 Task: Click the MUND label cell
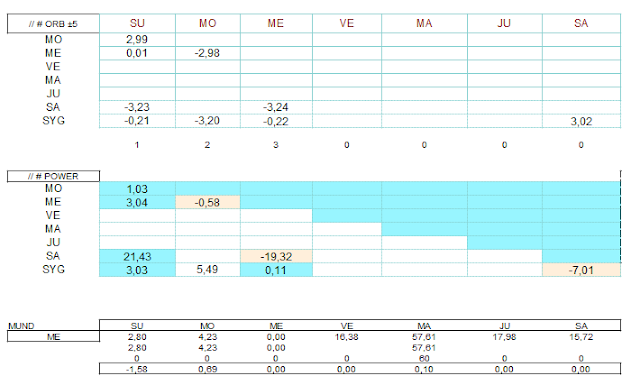21,326
